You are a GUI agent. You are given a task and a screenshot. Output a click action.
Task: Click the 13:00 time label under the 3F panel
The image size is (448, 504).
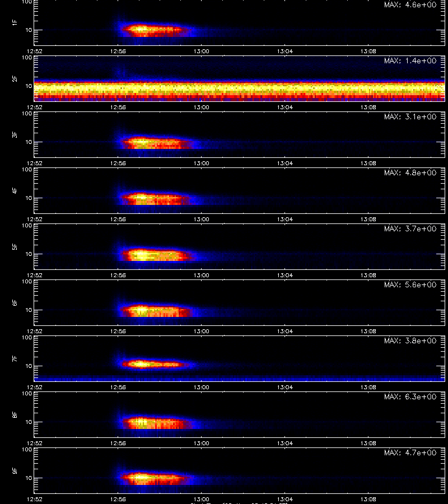[x=201, y=164]
